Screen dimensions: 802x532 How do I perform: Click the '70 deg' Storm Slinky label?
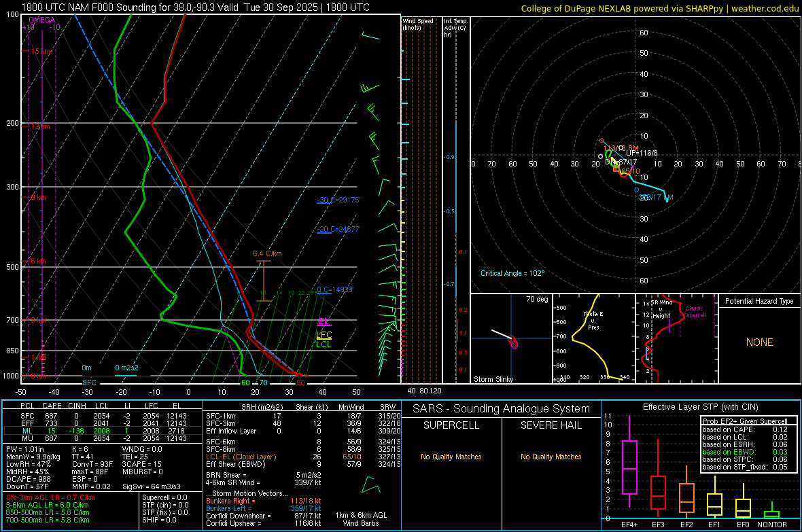537,299
